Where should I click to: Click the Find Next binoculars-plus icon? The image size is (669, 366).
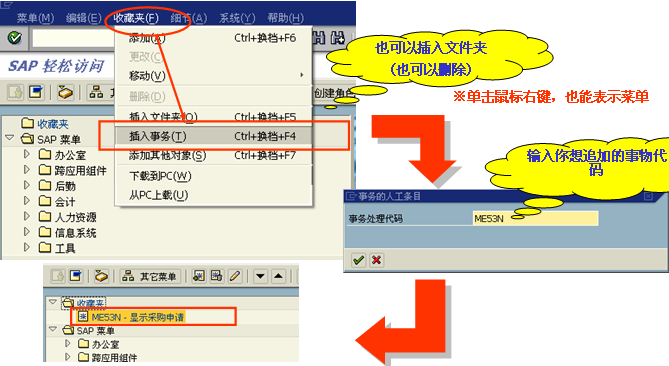338,38
